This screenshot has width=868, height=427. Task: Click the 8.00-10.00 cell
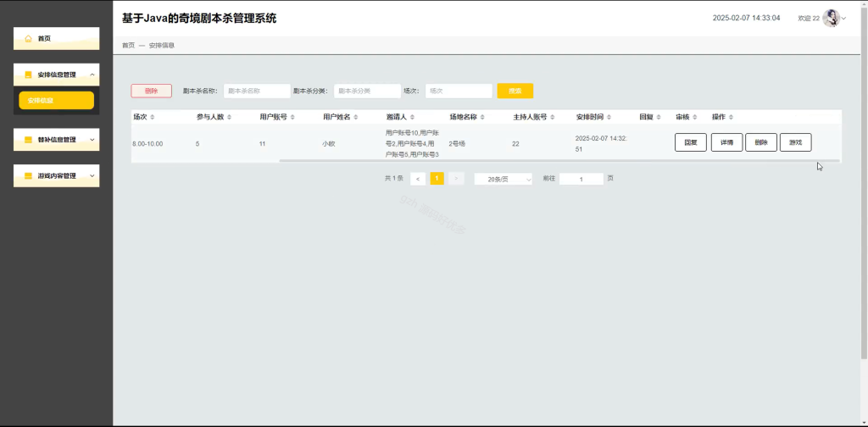pos(147,144)
